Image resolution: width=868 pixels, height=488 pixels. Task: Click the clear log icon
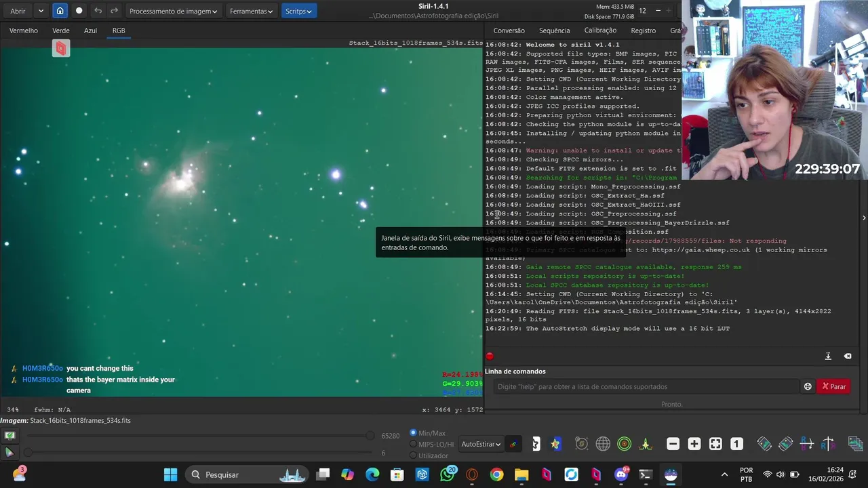pyautogui.click(x=848, y=356)
